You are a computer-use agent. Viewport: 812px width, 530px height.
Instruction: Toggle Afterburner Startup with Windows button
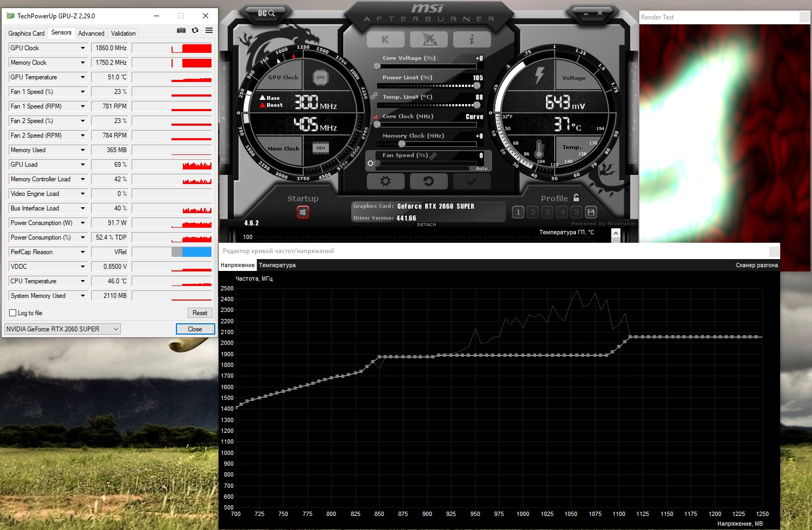point(303,213)
